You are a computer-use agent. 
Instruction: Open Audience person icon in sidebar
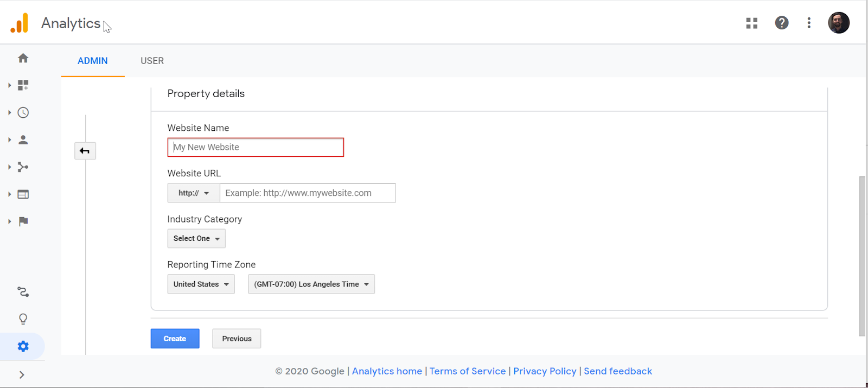coord(23,139)
